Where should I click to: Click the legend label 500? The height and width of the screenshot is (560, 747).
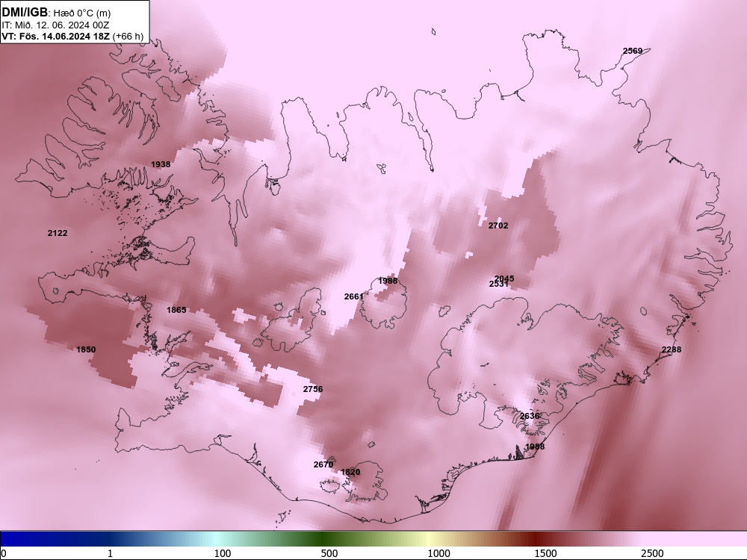(x=329, y=553)
